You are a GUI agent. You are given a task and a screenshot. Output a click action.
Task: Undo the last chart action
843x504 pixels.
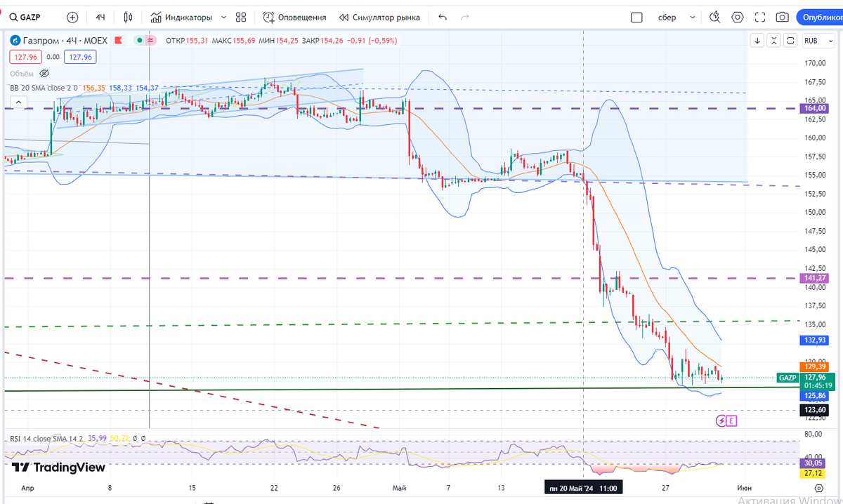tap(442, 17)
